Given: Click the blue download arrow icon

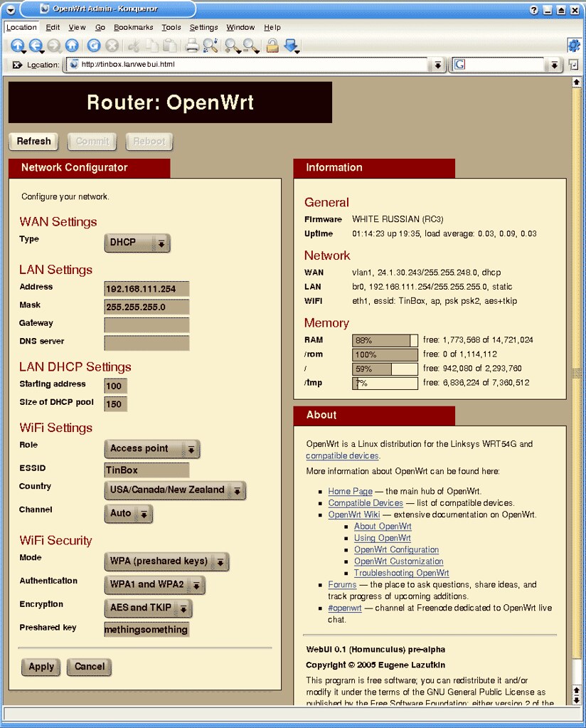Looking at the screenshot, I should [x=292, y=46].
